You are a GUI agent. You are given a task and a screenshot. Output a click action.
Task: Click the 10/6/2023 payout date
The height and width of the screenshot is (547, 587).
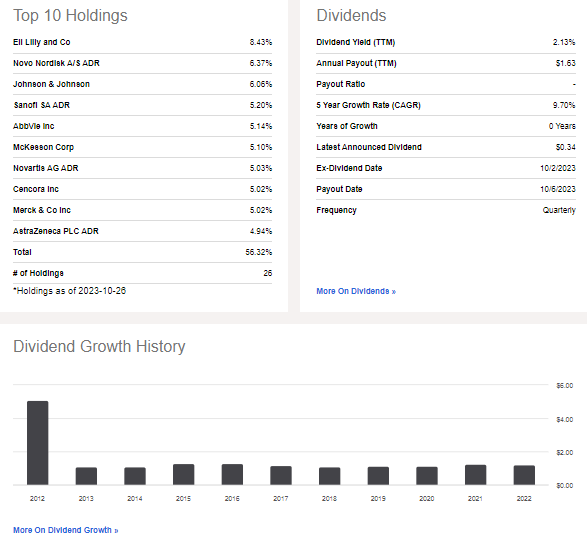557,189
